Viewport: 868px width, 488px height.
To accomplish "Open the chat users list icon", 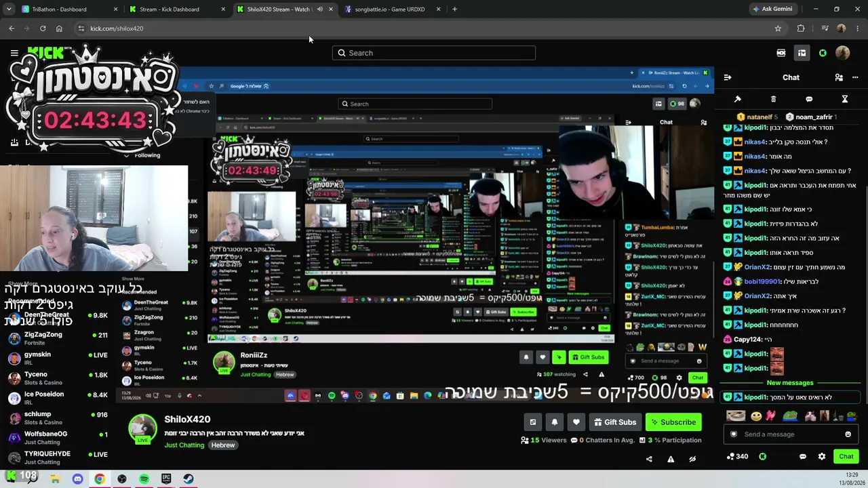I will (839, 77).
